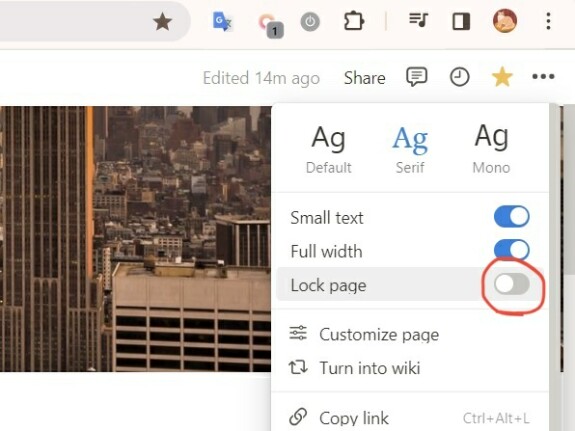The width and height of the screenshot is (575, 431).
Task: Open the Chrome profile avatar menu
Action: click(505, 21)
